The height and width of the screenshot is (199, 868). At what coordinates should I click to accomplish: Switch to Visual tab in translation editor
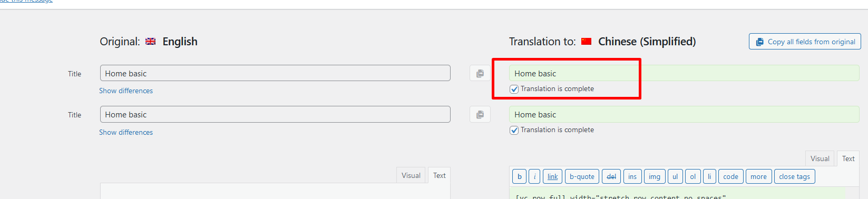[x=820, y=158]
